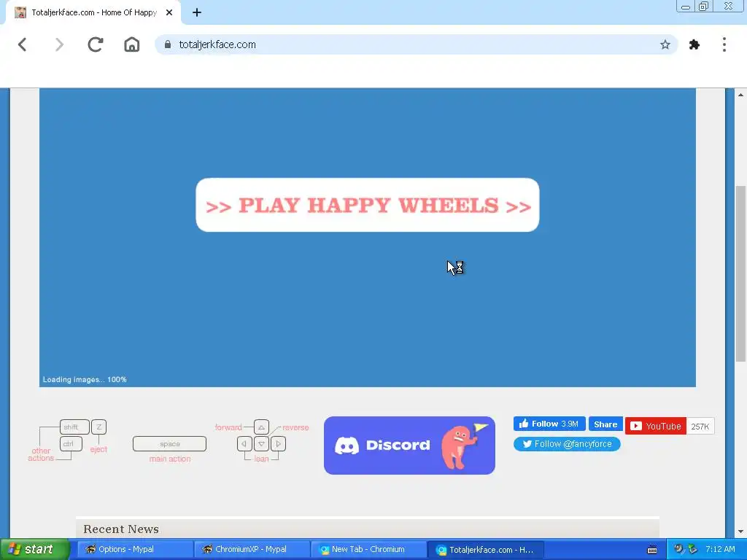Image resolution: width=747 pixels, height=560 pixels.
Task: Click the forward navigation arrow
Action: [x=59, y=44]
